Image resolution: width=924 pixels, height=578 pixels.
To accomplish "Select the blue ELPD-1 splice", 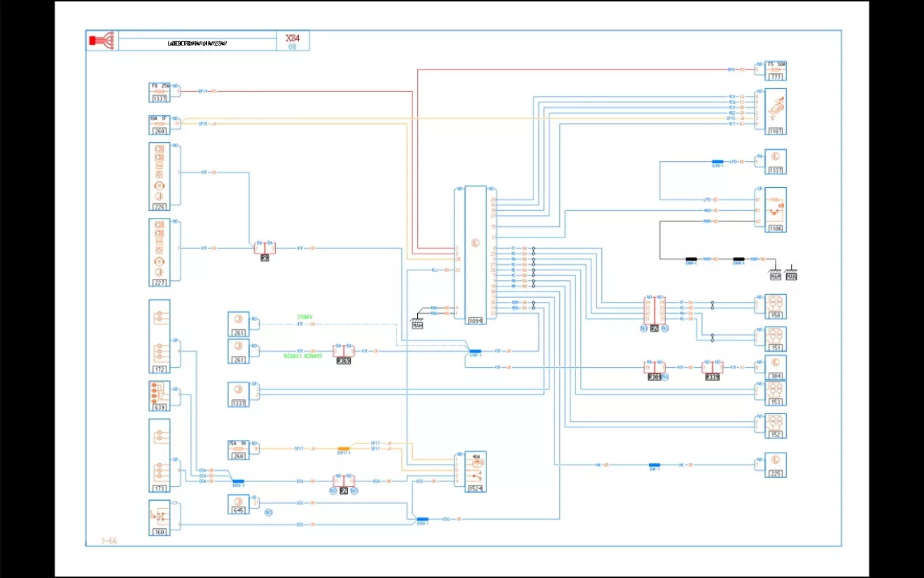I will [717, 163].
